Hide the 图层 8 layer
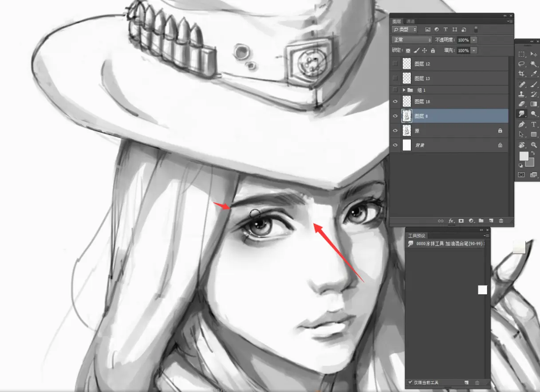Image resolution: width=540 pixels, height=392 pixels. tap(395, 116)
